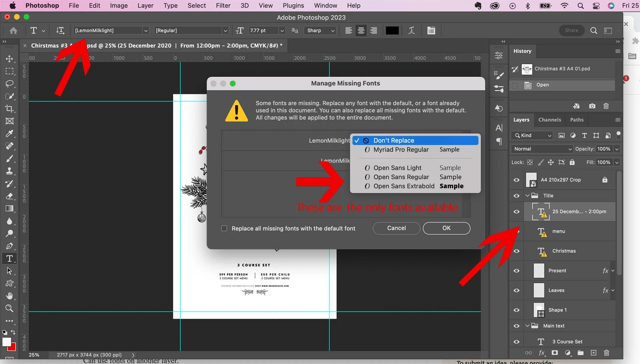Viewport: 640px width, 364px height.
Task: Select the Zoom tool
Action: tap(10, 308)
